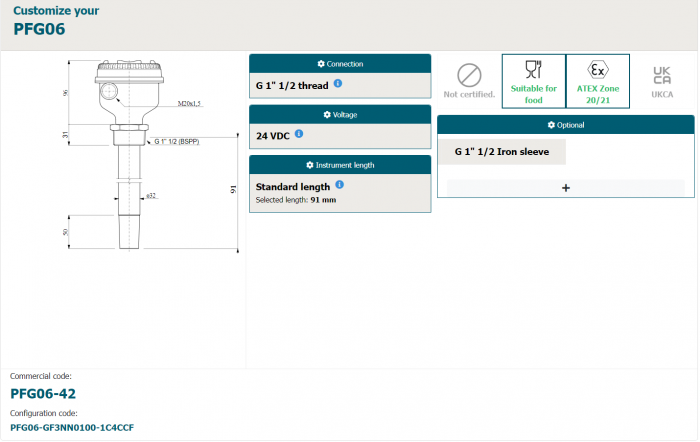Select the Instrument length section header
This screenshot has width=700, height=442.
(x=340, y=164)
